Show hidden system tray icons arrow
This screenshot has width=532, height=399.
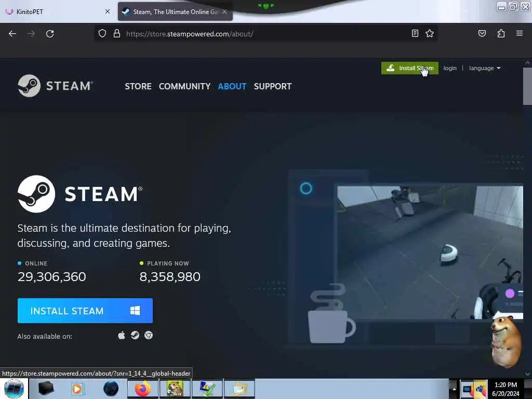[454, 389]
